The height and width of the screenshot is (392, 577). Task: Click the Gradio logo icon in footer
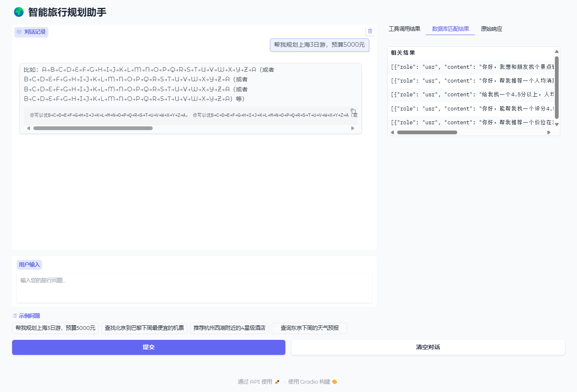click(335, 382)
